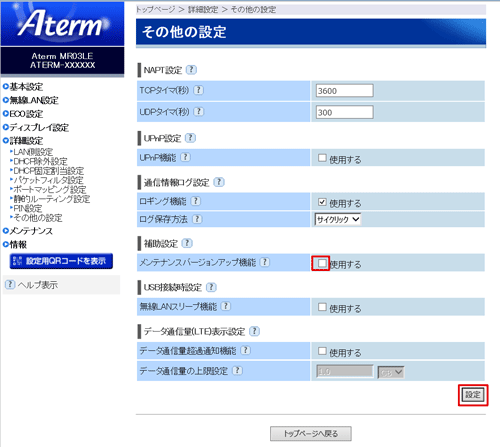
Task: Expand 情報 menu section
Action: point(15,244)
